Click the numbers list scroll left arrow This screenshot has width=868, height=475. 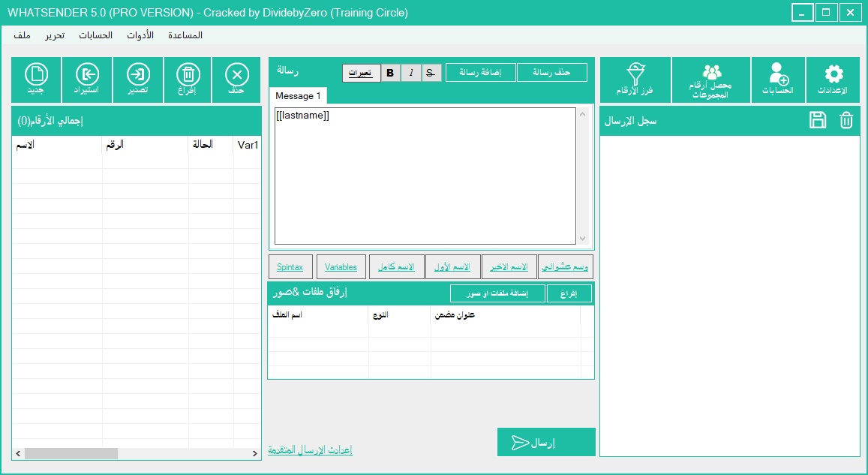click(18, 453)
